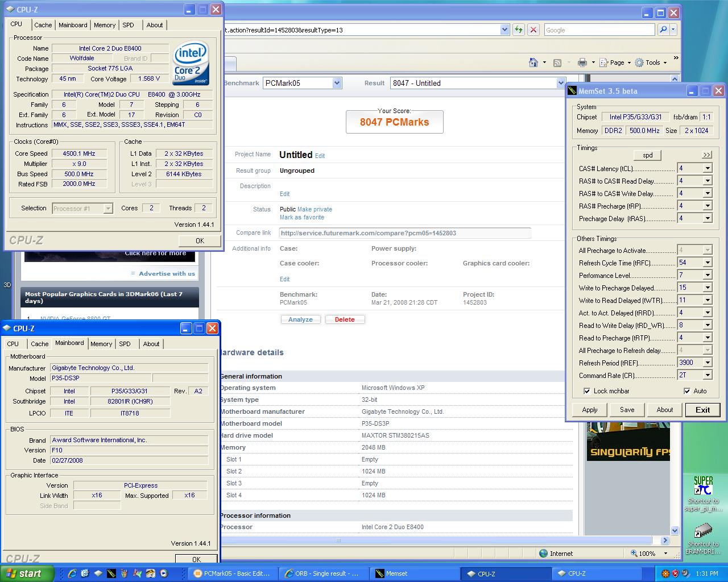The height and width of the screenshot is (582, 728).
Task: Click the >> expand button in MemSet Timings
Action: pyautogui.click(x=707, y=155)
